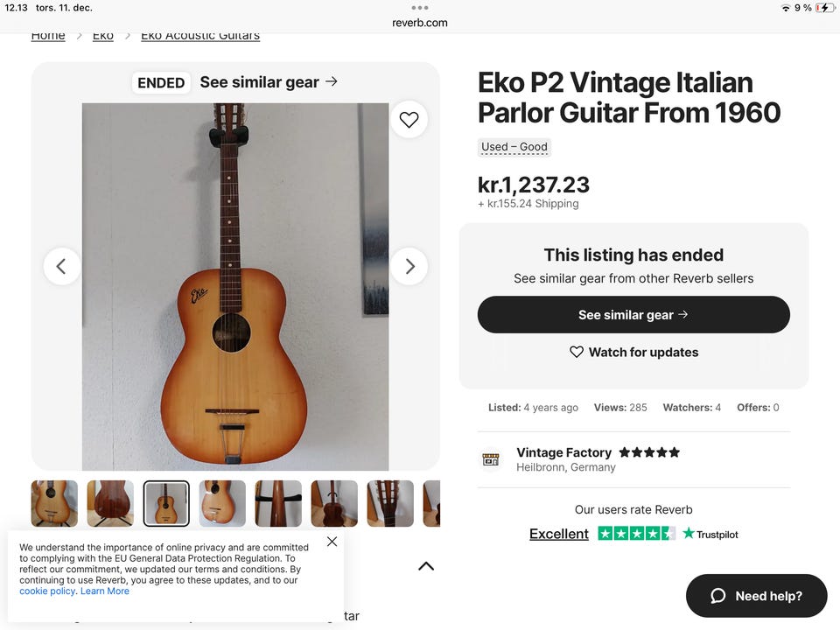Go to Eko Acoustic Guitars breadcrumb

[200, 36]
